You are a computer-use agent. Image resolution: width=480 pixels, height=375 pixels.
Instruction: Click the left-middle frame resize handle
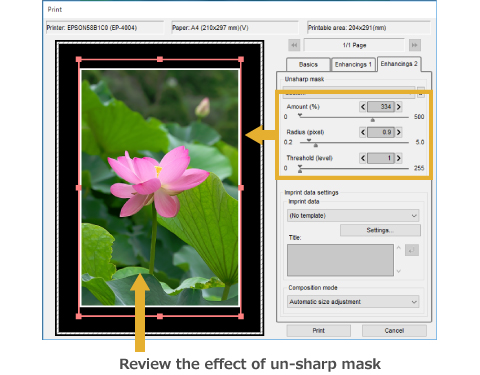click(79, 188)
